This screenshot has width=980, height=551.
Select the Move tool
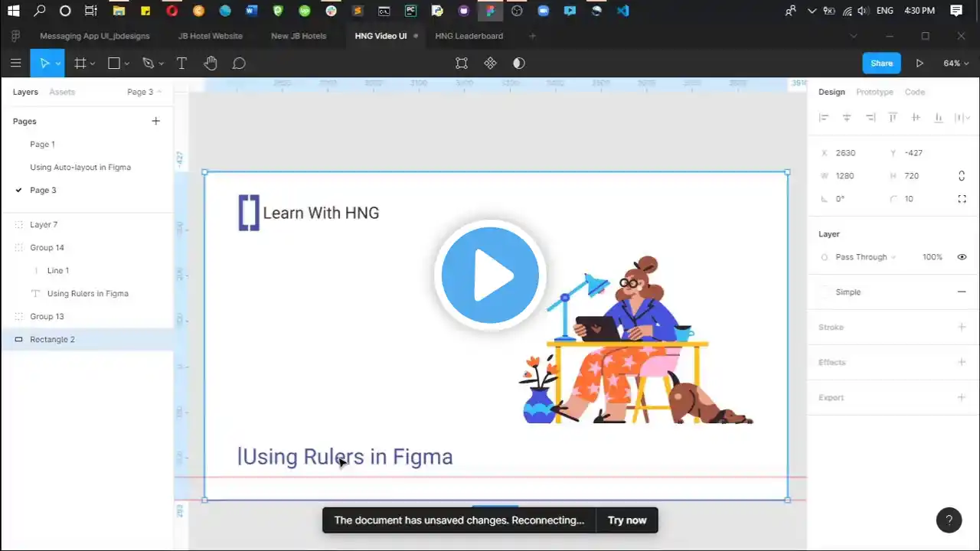tap(44, 64)
